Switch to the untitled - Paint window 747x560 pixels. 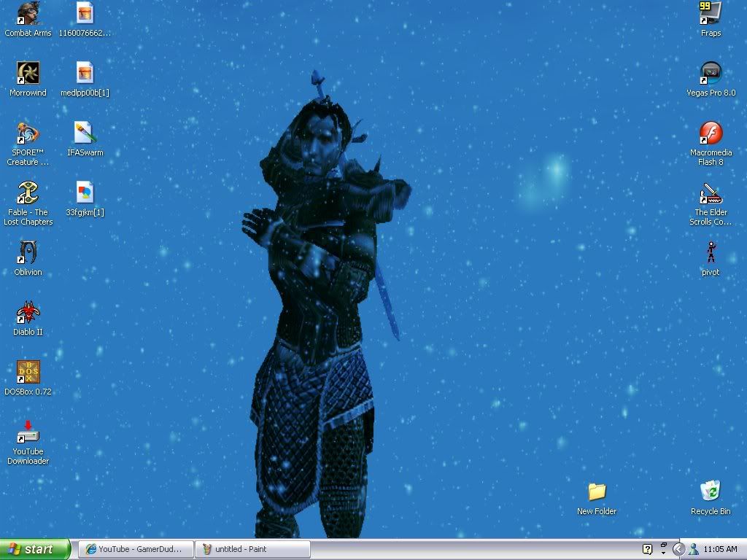(252, 549)
